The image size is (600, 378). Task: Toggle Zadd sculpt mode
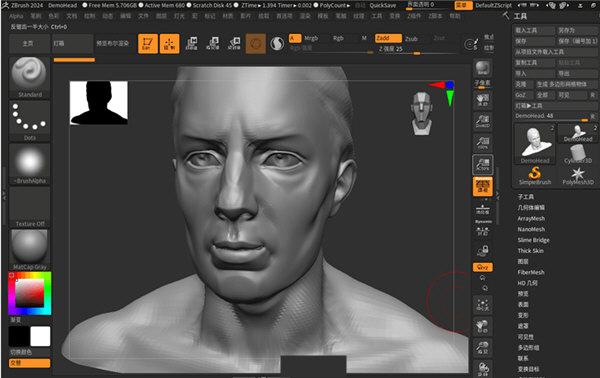click(x=388, y=38)
